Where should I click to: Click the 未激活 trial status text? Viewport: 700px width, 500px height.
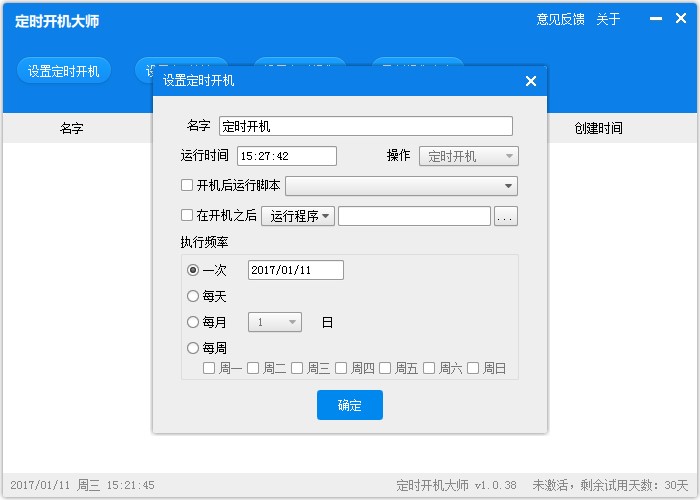point(610,485)
